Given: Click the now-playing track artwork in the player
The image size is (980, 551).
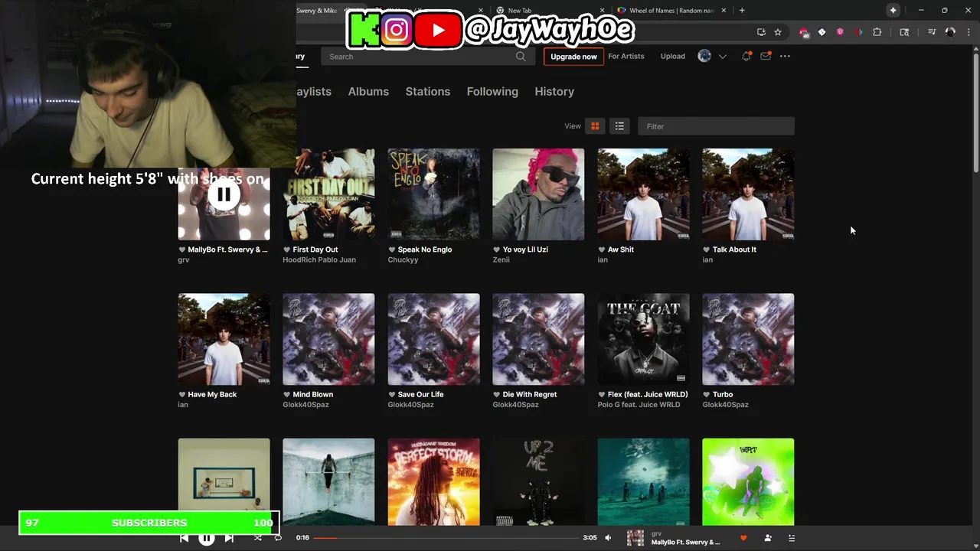Looking at the screenshot, I should [635, 538].
